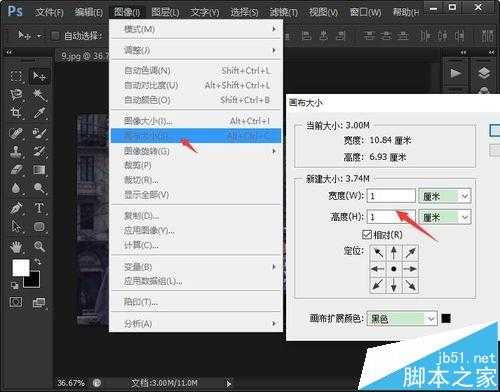Open the 文件(F) menu
The width and height of the screenshot is (500, 392).
point(49,12)
